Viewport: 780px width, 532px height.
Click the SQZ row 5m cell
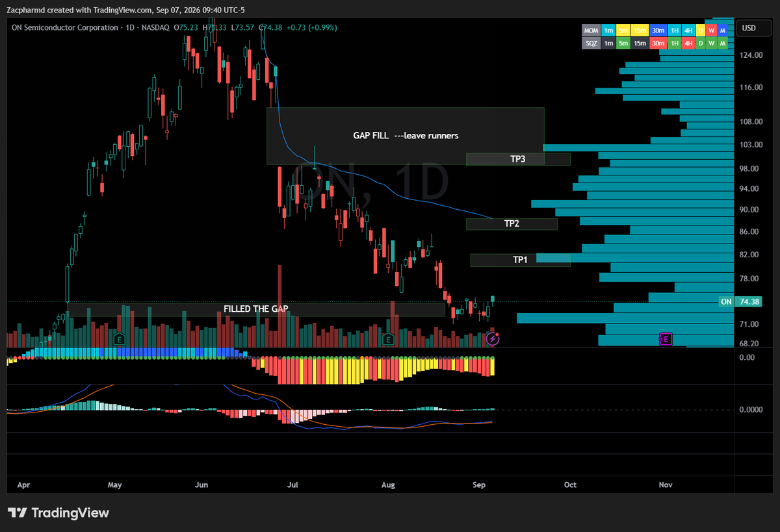[623, 44]
